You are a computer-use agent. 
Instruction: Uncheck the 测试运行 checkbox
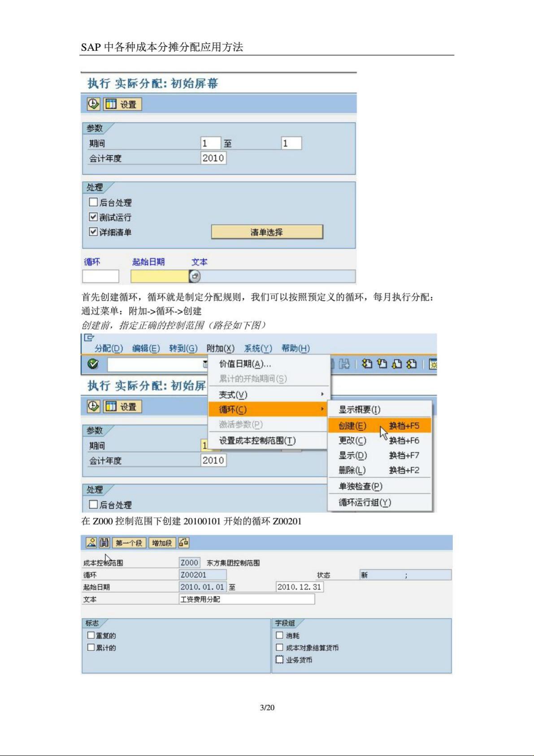pyautogui.click(x=93, y=217)
